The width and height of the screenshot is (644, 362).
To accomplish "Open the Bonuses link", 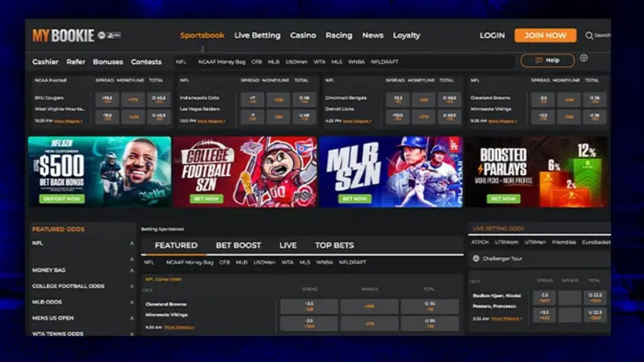I will pyautogui.click(x=108, y=62).
